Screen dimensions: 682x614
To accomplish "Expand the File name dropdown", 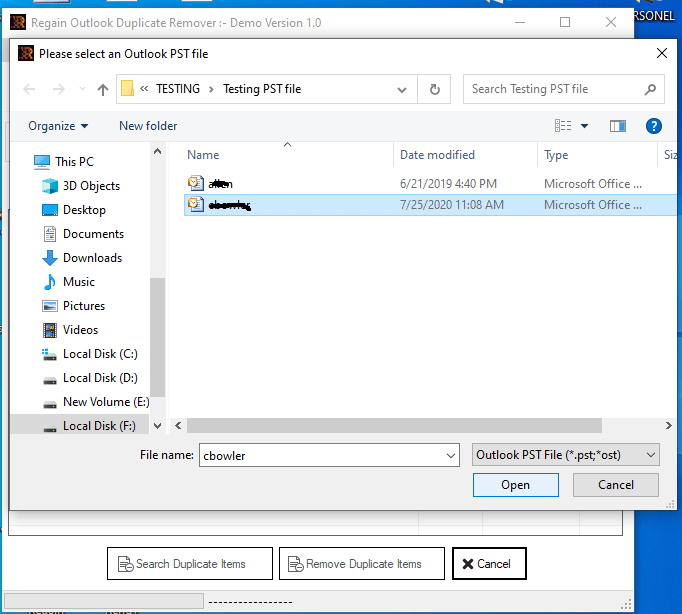I will click(x=451, y=456).
